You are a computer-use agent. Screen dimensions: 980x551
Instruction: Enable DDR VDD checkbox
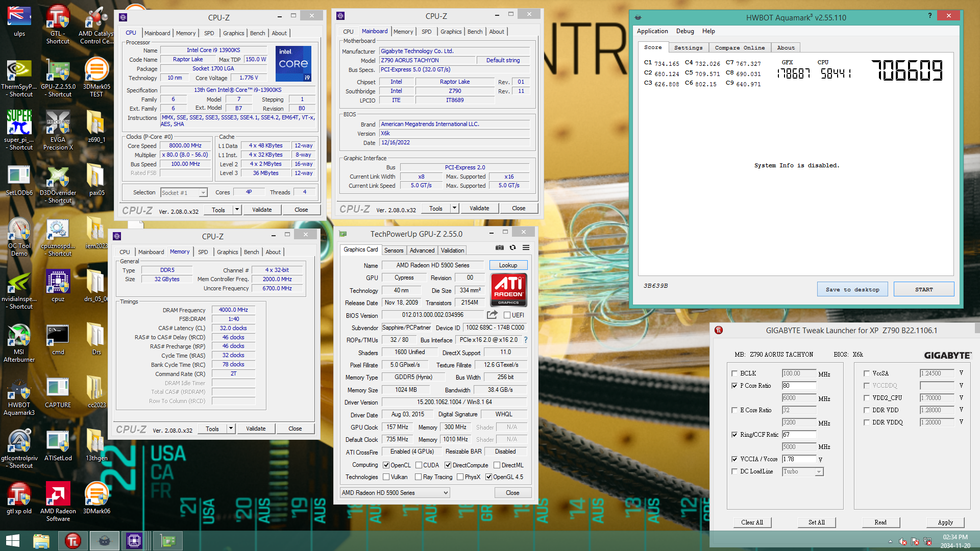tap(867, 410)
